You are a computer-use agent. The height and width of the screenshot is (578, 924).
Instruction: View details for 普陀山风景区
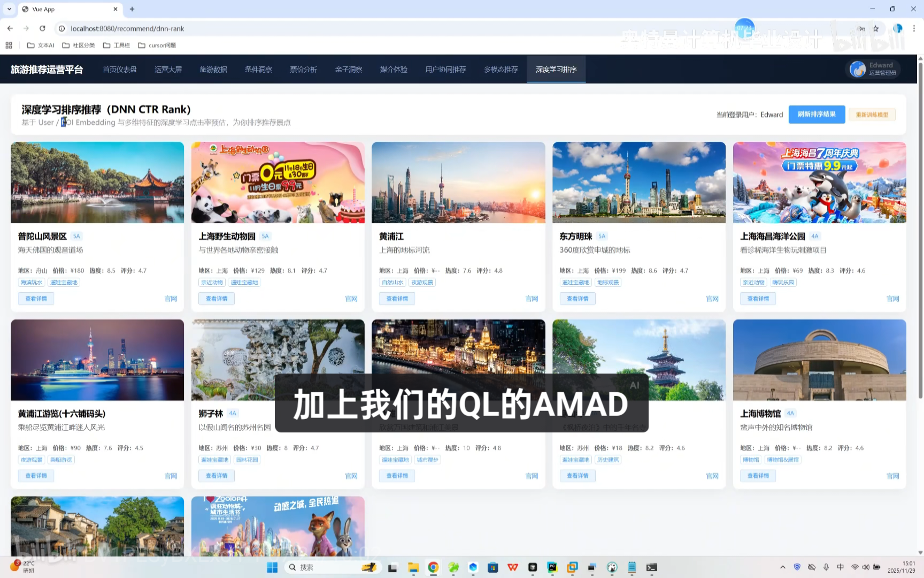pyautogui.click(x=36, y=299)
